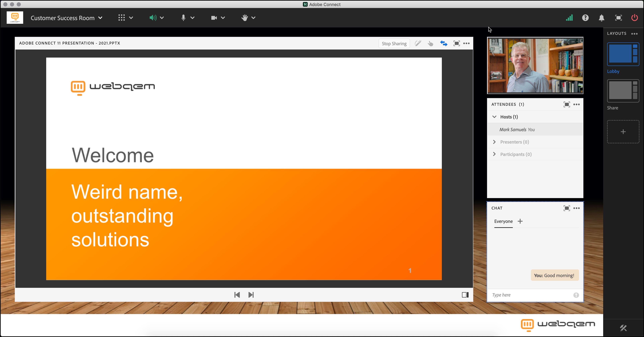
Task: Click the pods grid icon
Action: [x=122, y=18]
